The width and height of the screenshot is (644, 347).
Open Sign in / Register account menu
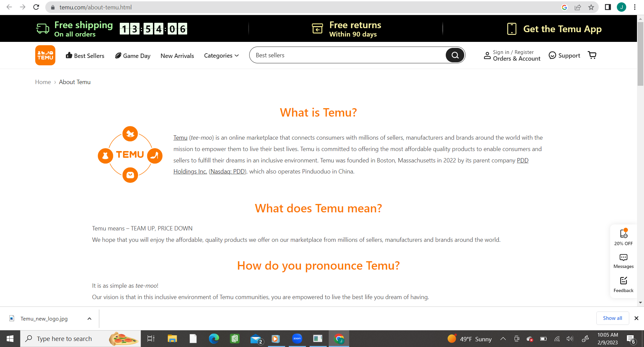512,55
